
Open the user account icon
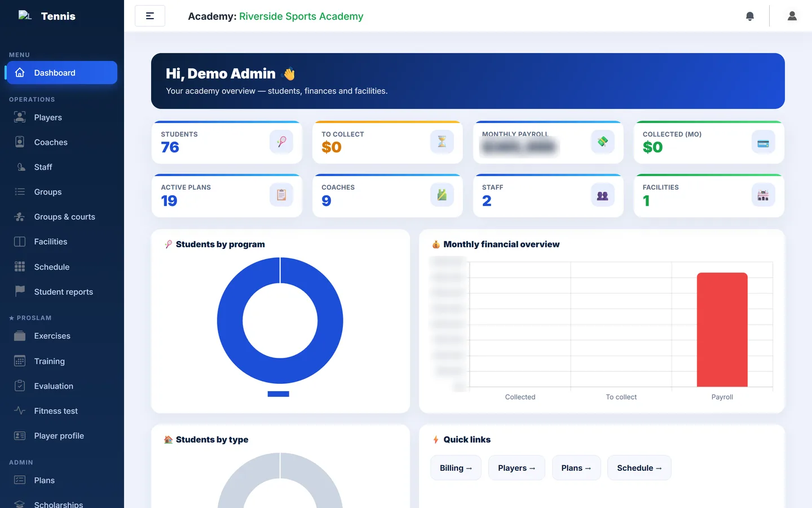pyautogui.click(x=792, y=16)
